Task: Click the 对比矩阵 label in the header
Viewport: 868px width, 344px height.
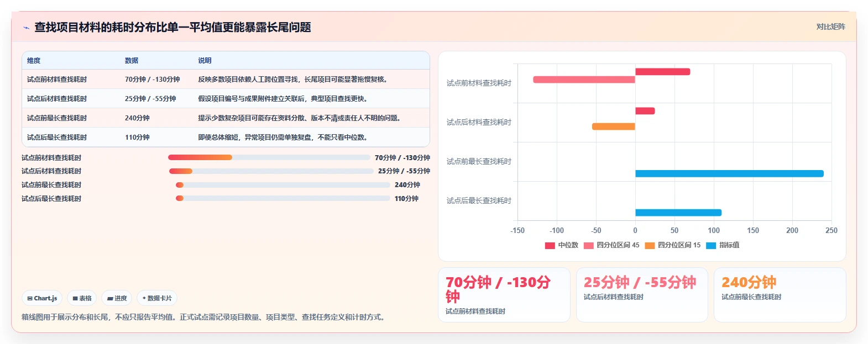Action: [830, 27]
